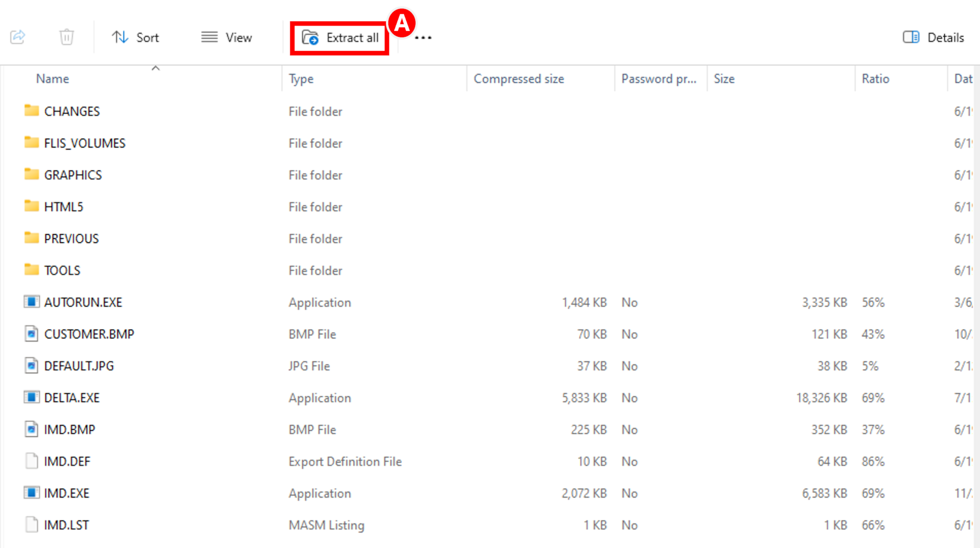Screen dimensions: 980x548
Task: Click the IMD.EXE application icon
Action: click(32, 492)
